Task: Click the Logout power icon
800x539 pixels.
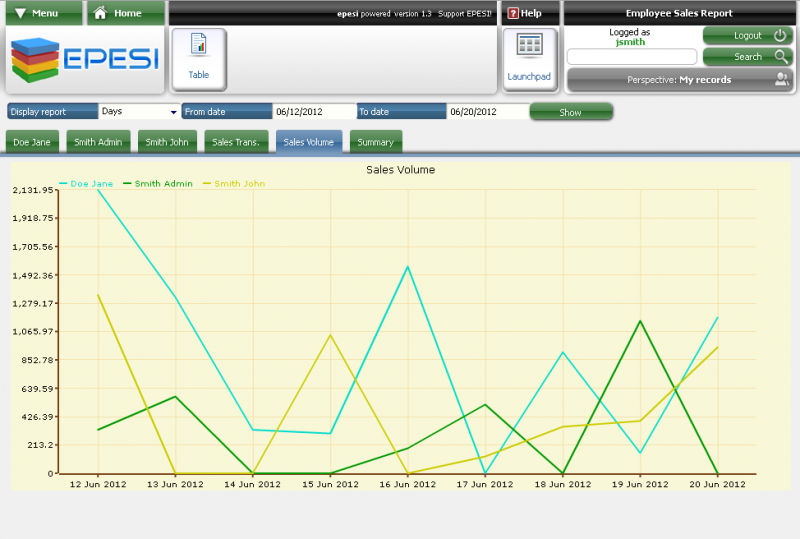Action: (x=781, y=35)
